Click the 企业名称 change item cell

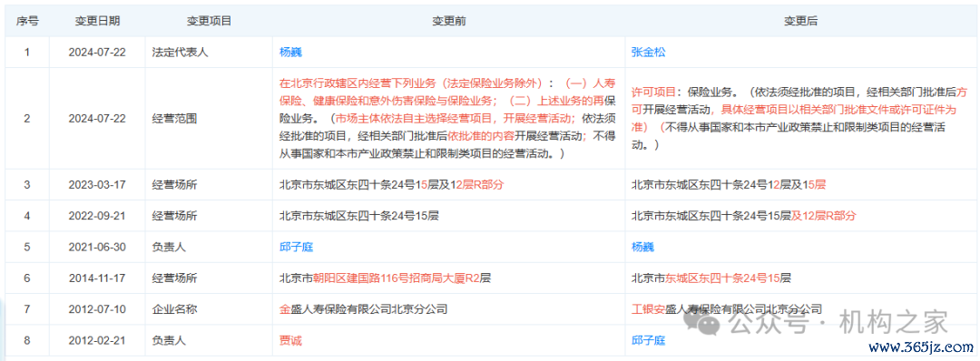point(174,309)
